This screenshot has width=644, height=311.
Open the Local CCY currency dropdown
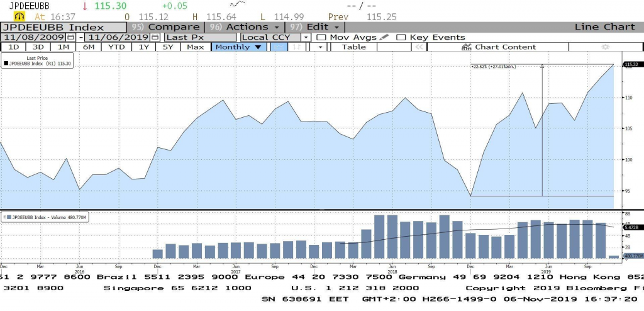[306, 37]
